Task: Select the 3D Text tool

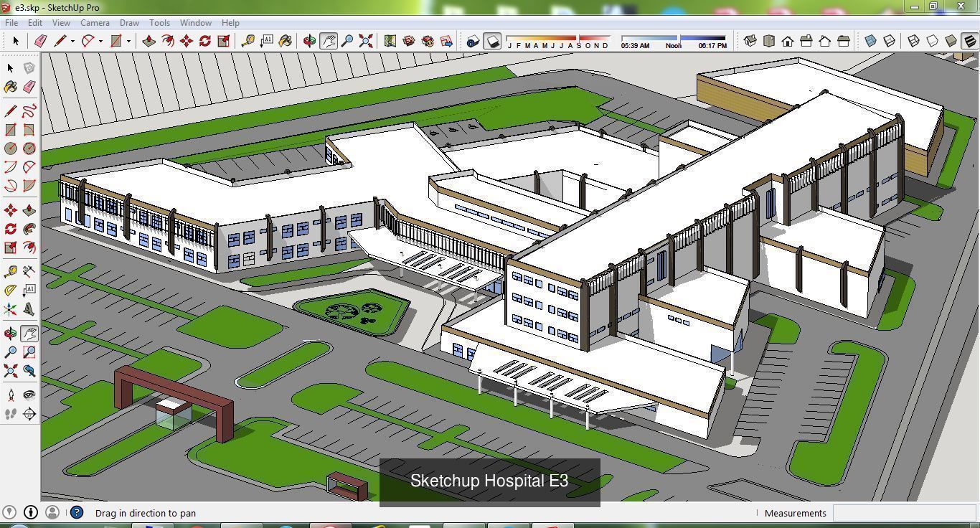Action: pyautogui.click(x=29, y=309)
